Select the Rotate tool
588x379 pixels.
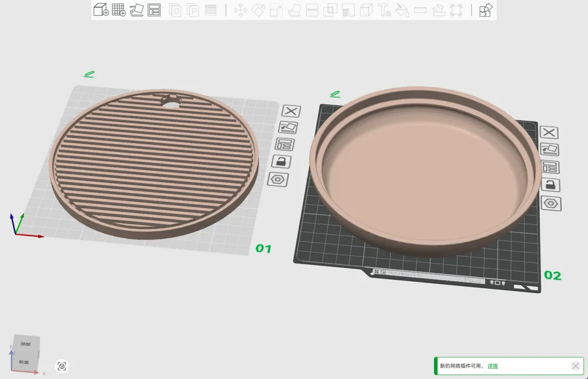258,10
